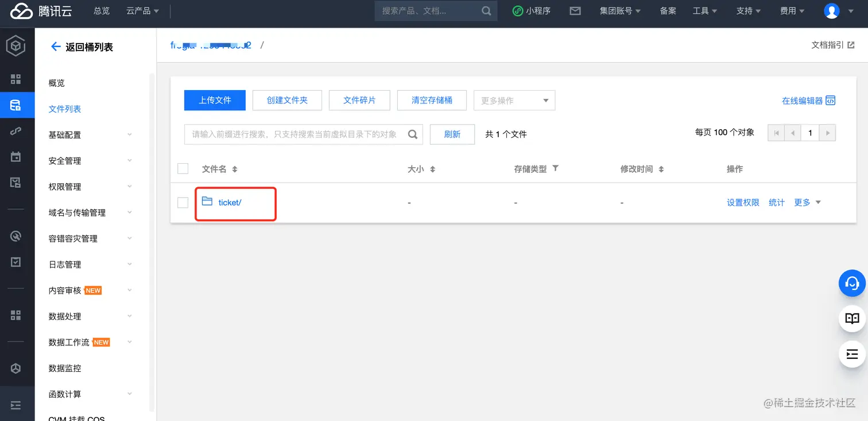This screenshot has height=421, width=868.
Task: Open the ticket/ folder link
Action: (x=230, y=202)
